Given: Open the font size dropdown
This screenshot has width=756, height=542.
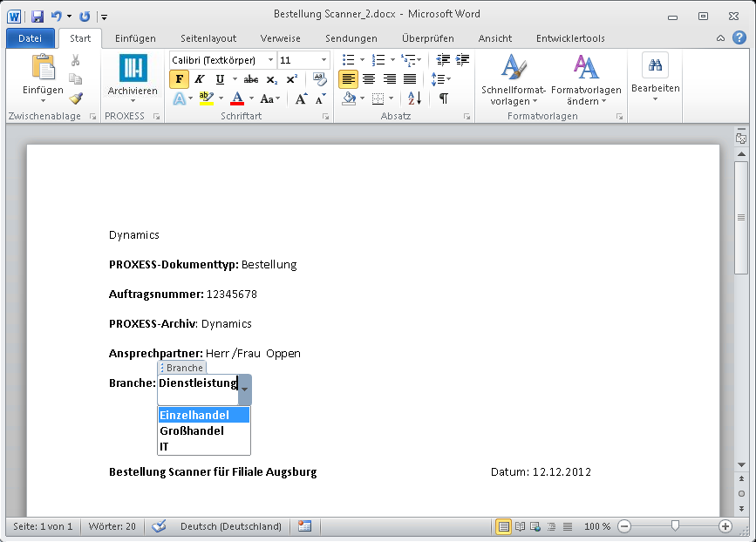Looking at the screenshot, I should coord(324,60).
